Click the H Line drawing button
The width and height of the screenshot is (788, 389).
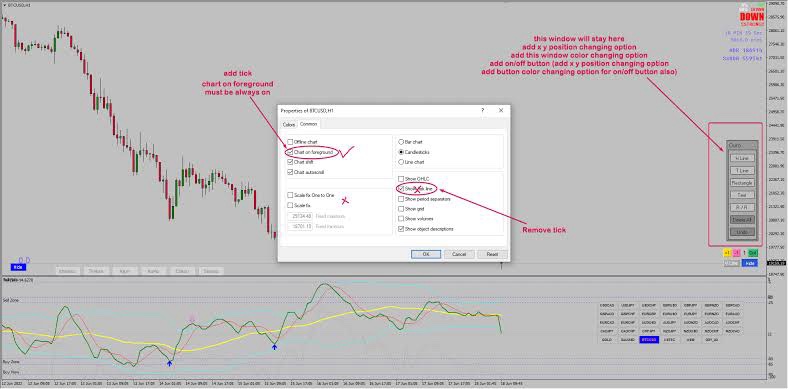pyautogui.click(x=742, y=158)
